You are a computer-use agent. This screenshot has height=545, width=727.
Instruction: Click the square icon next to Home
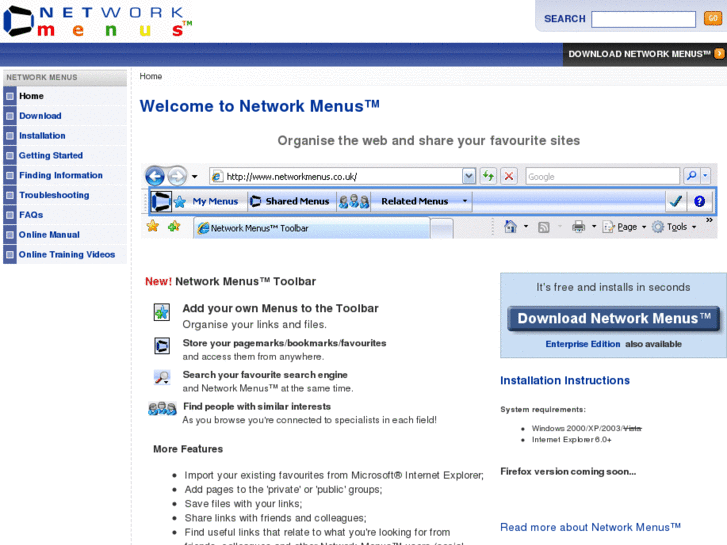(x=10, y=96)
